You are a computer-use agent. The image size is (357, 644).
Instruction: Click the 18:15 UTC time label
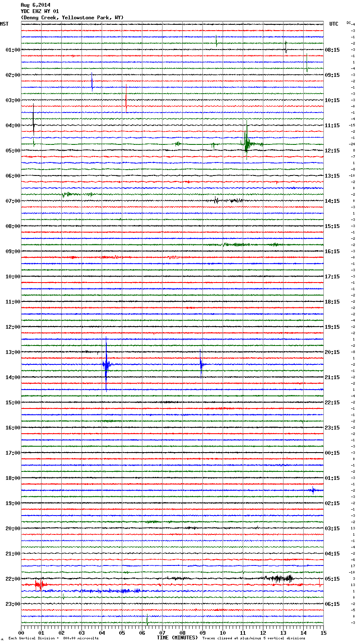point(332,302)
